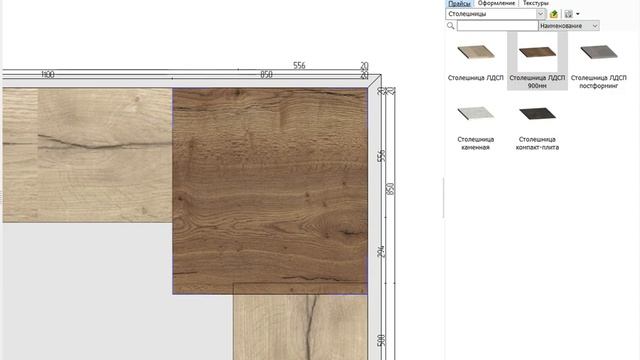Click the vertical 850 dimension label

click(x=390, y=189)
